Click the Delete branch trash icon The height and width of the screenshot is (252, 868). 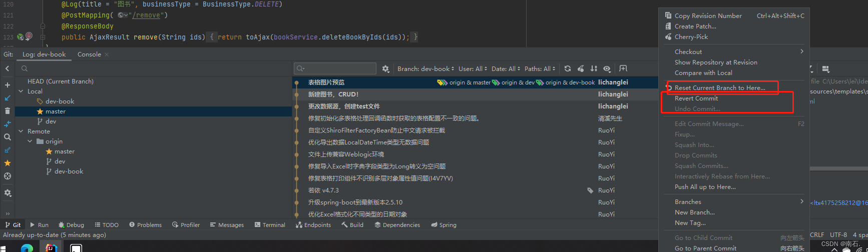[x=8, y=111]
